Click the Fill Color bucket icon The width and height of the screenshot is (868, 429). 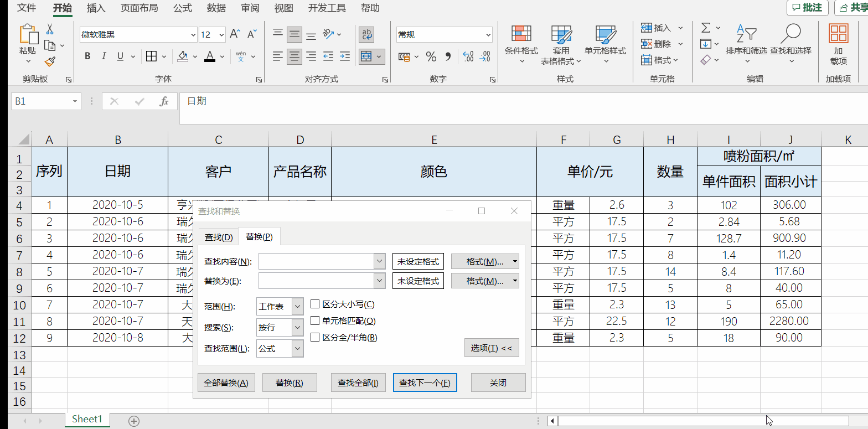(183, 56)
